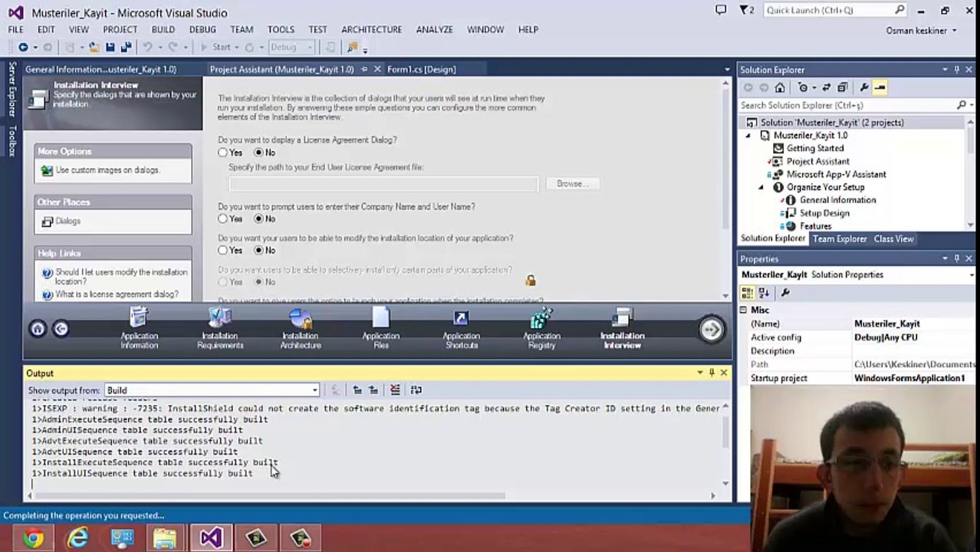This screenshot has width=980, height=552.
Task: Open Property Pages wrench in Properties panel
Action: [x=784, y=292]
